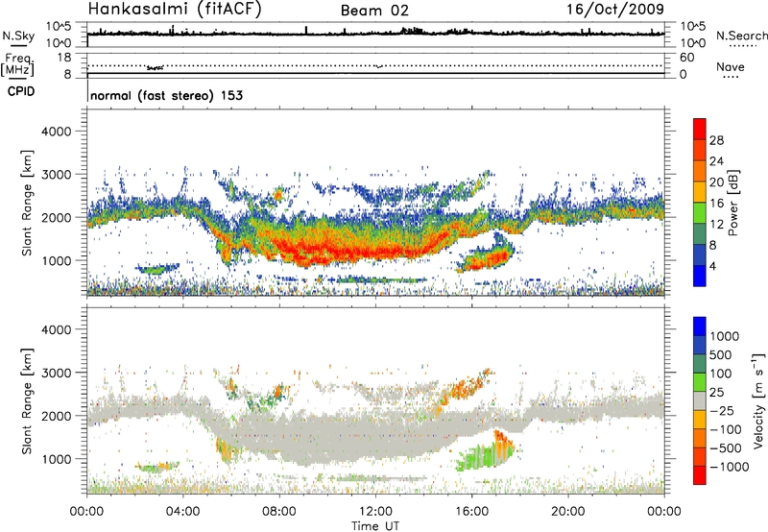The width and height of the screenshot is (768, 532).
Task: Click the 'N.Search' legend label
Action: [741, 36]
